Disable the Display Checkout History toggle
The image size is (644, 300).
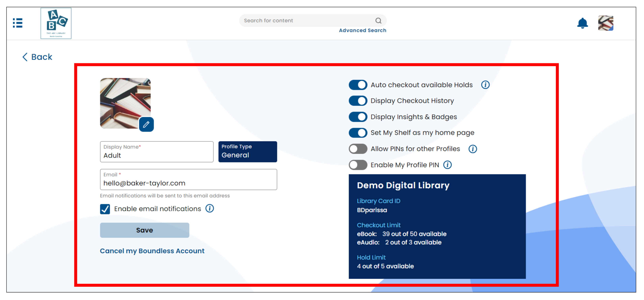pyautogui.click(x=358, y=101)
